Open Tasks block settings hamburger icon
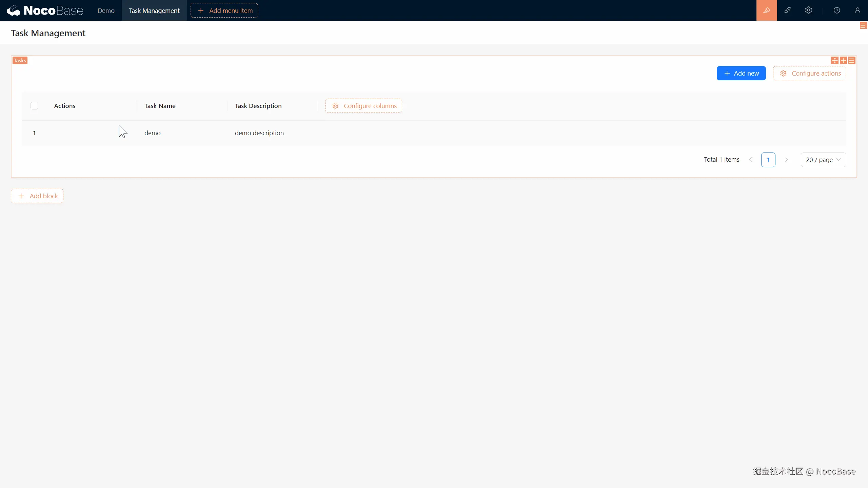Screen dimensions: 868x488 click(852, 60)
